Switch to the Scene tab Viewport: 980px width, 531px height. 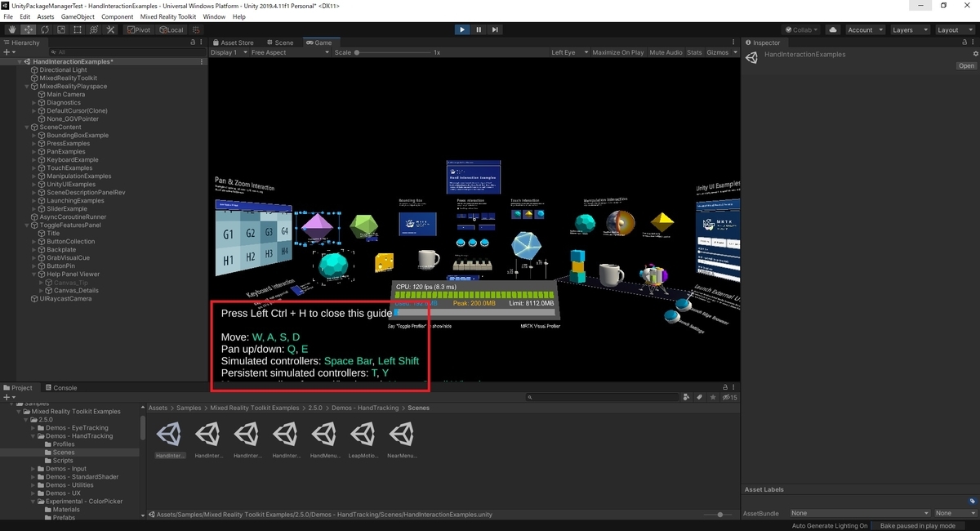279,42
